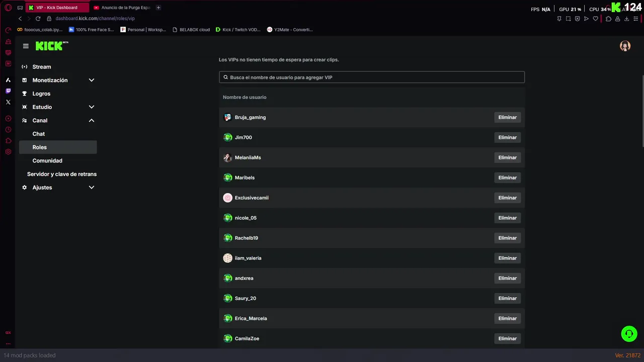This screenshot has height=362, width=644.
Task: Focus the VIP username search field
Action: [x=372, y=77]
